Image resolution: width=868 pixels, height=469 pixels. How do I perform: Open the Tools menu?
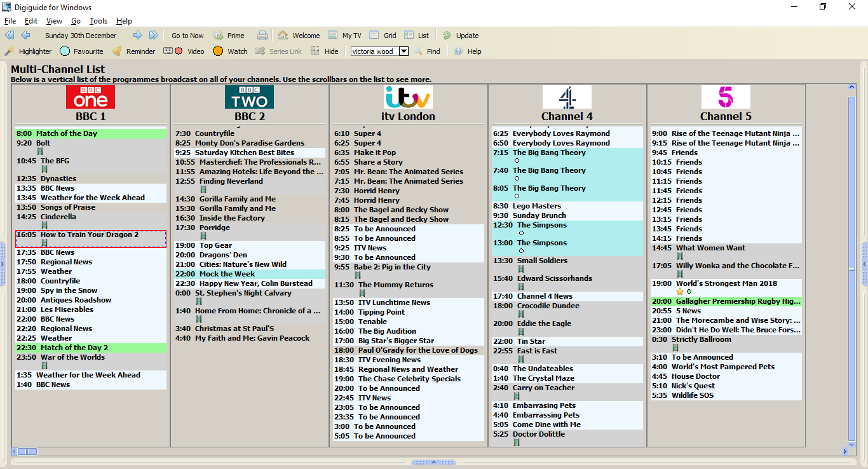pos(98,21)
